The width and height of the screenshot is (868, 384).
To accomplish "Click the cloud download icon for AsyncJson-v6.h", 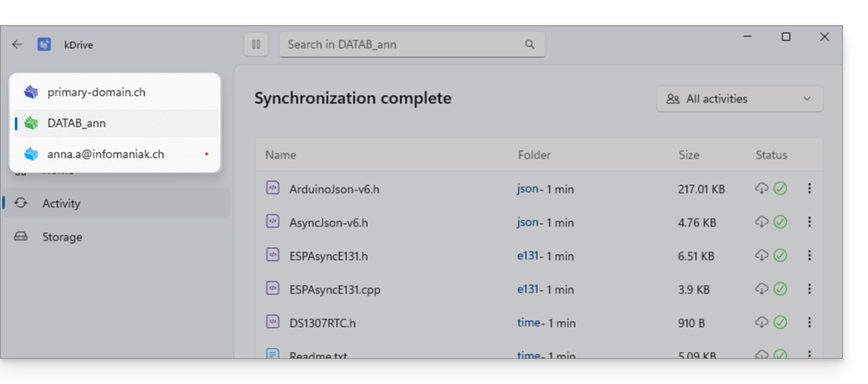I will pyautogui.click(x=762, y=221).
